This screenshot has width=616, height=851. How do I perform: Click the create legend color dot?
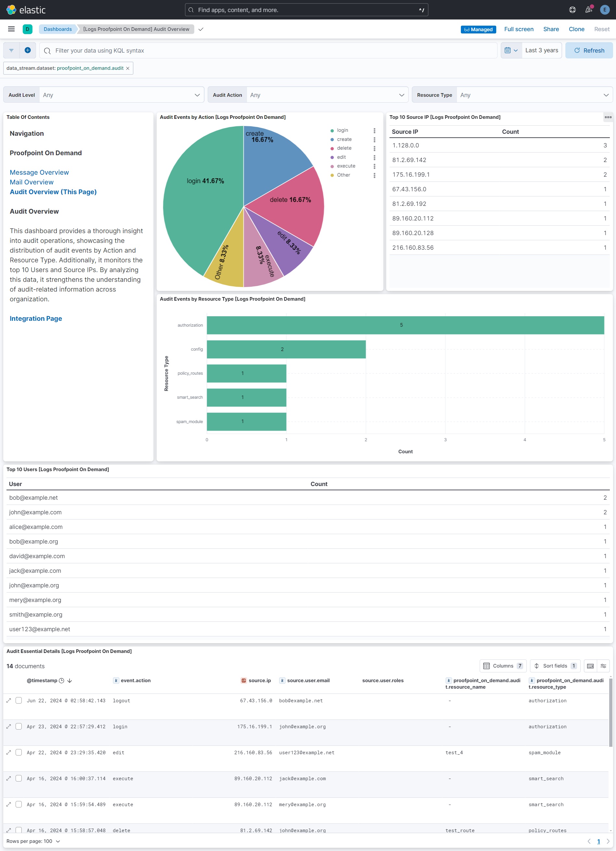tap(332, 140)
